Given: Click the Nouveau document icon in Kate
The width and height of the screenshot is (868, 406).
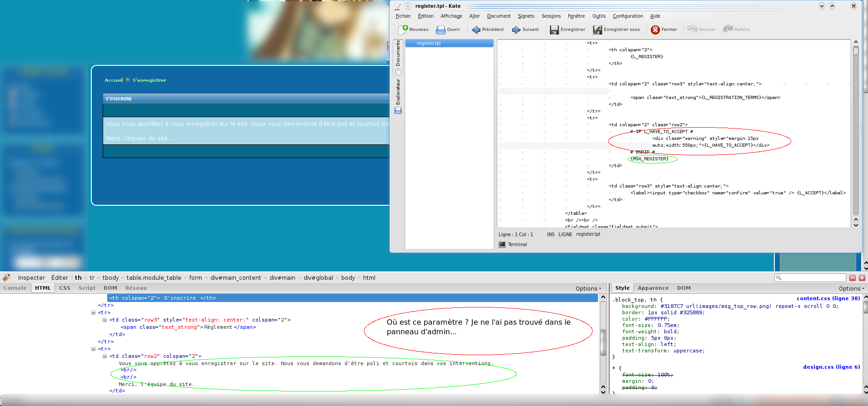Looking at the screenshot, I should point(403,30).
